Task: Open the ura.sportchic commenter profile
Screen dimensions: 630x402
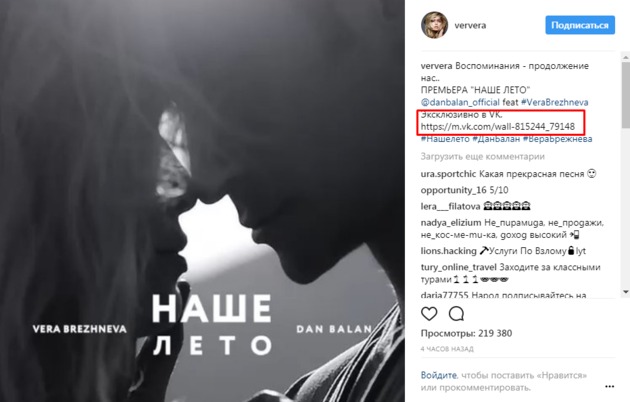Action: pos(448,174)
